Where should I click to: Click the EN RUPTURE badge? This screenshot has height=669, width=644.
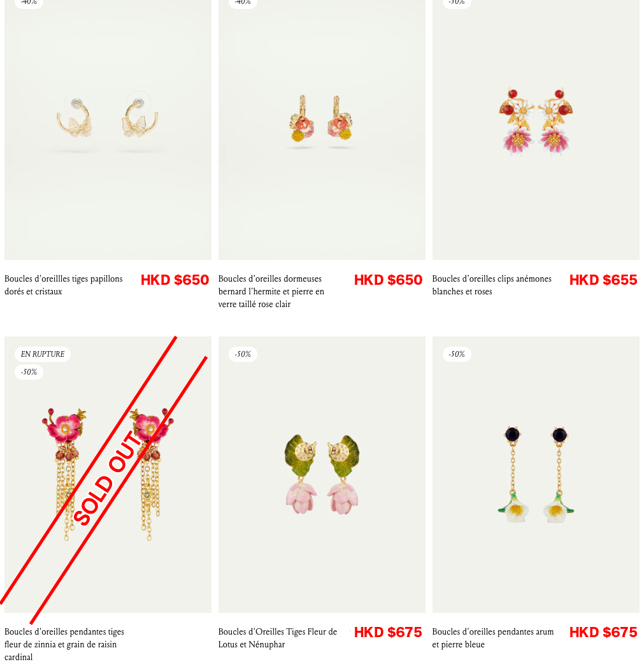click(x=43, y=354)
